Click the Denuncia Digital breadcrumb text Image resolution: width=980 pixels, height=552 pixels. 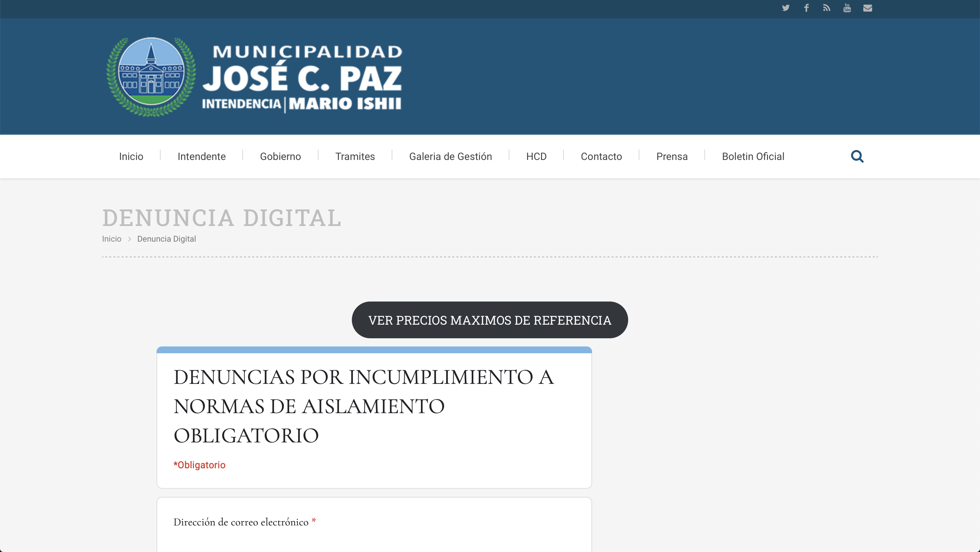coord(167,239)
